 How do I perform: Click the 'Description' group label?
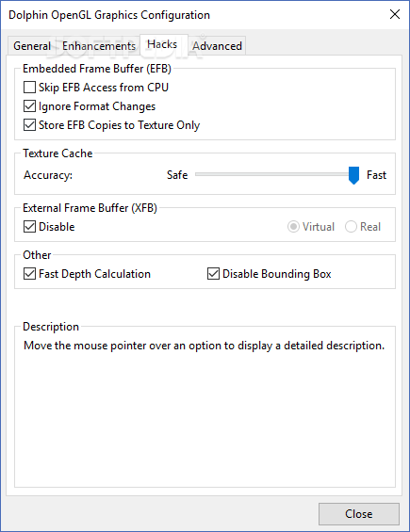pyautogui.click(x=51, y=327)
